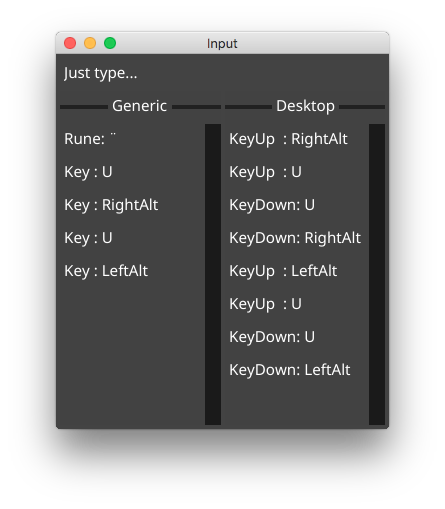Select the 'Key : RightAlt' entry
The image size is (445, 509).
pyautogui.click(x=111, y=205)
